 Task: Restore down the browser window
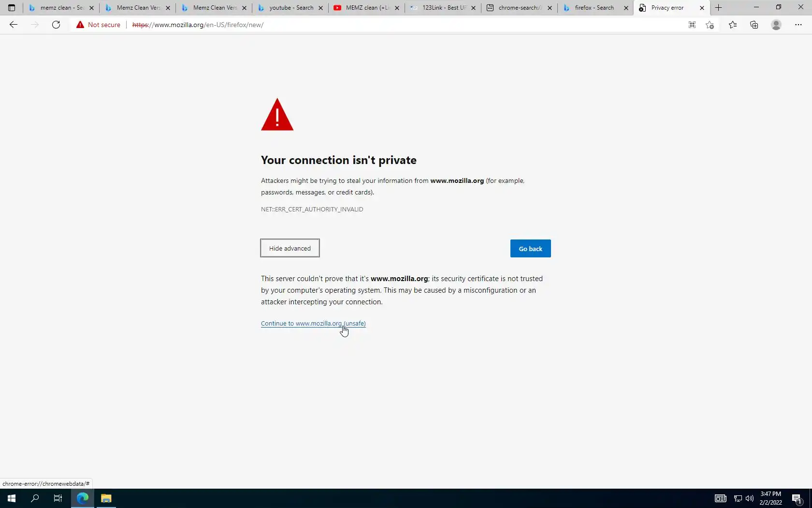click(779, 7)
